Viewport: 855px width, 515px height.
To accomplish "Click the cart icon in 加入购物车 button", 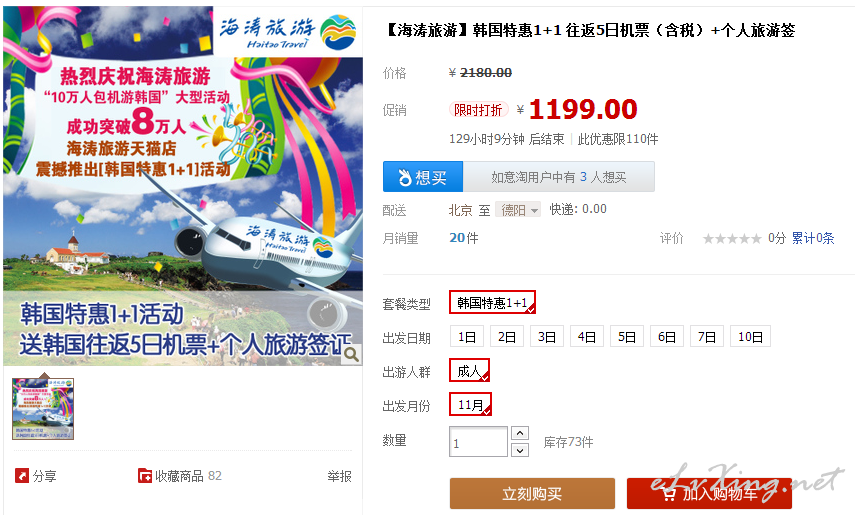I will (669, 494).
